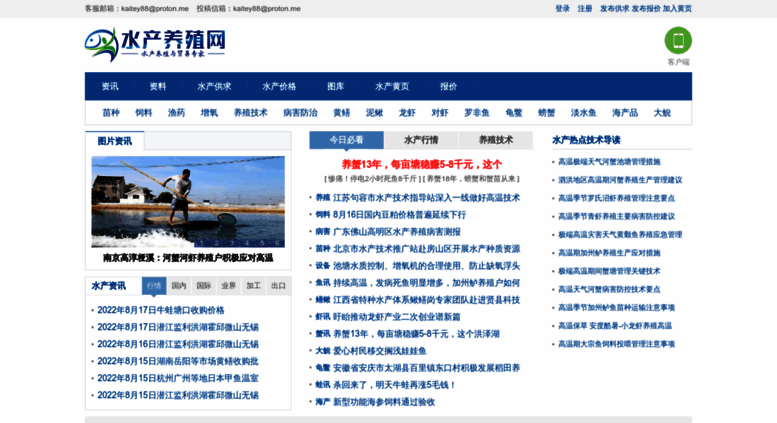Open the 8月15日杭州广州日本甲鱼 article
This screenshot has height=423, width=777.
coord(178,378)
